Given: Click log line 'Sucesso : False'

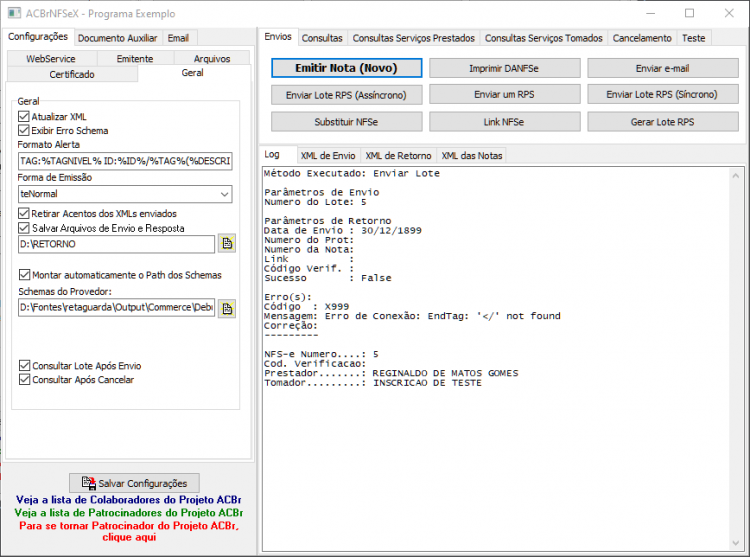Looking at the screenshot, I should click(x=328, y=278).
